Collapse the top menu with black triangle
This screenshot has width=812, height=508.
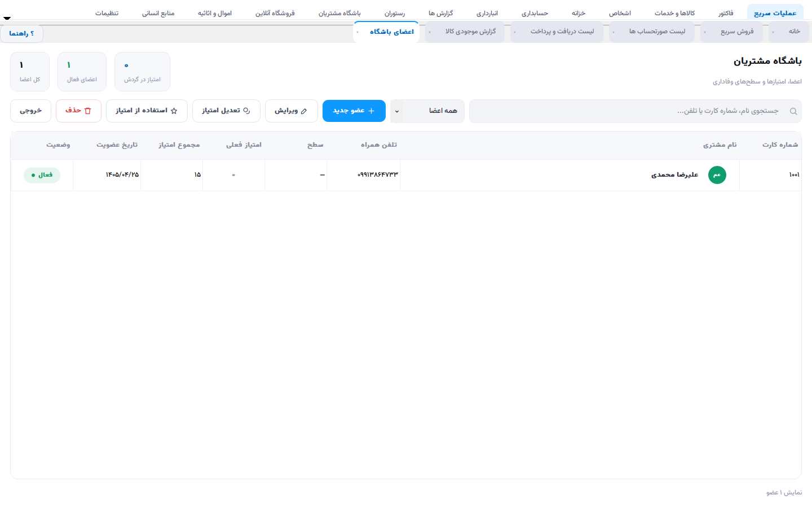click(7, 18)
